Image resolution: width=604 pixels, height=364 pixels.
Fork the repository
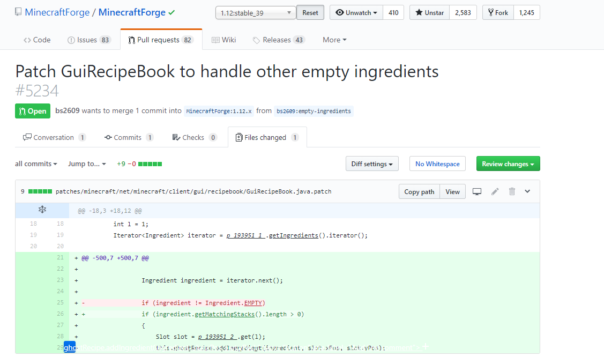tap(498, 13)
